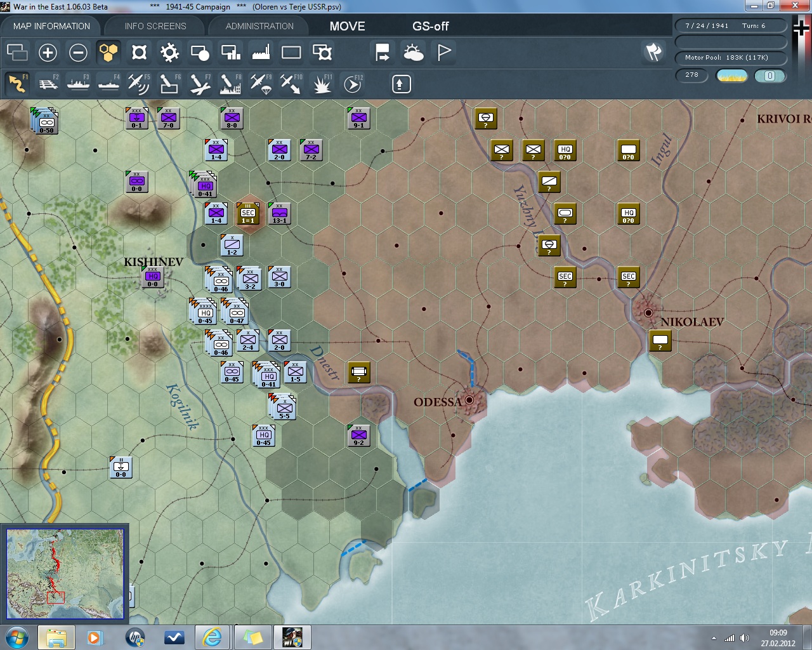Click the empty rectangle icon in toolbar
This screenshot has height=650, width=812.
tap(291, 53)
